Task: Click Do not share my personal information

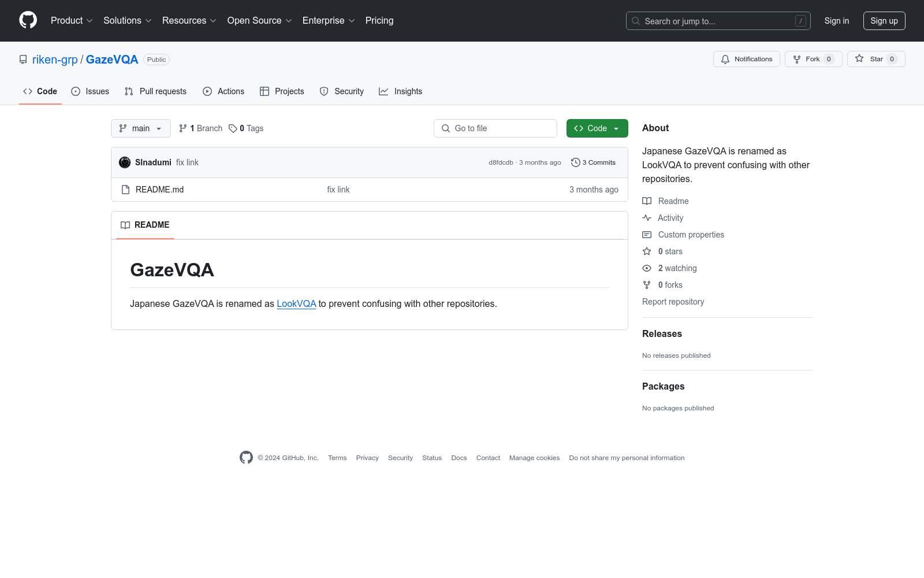Action: click(627, 458)
